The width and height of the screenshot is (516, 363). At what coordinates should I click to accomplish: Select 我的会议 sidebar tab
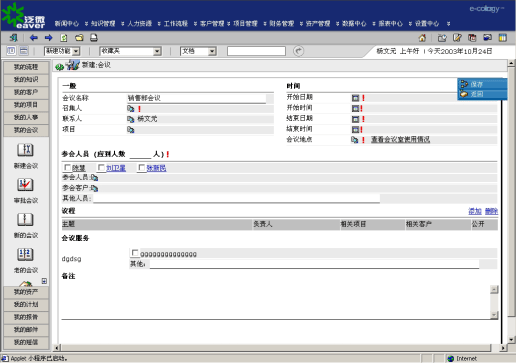pyautogui.click(x=26, y=130)
